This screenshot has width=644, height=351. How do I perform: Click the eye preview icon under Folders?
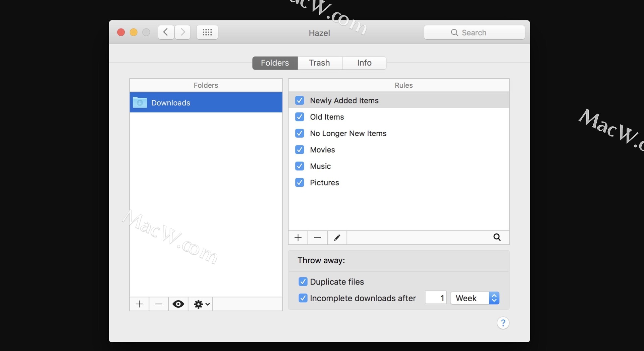[x=178, y=304]
